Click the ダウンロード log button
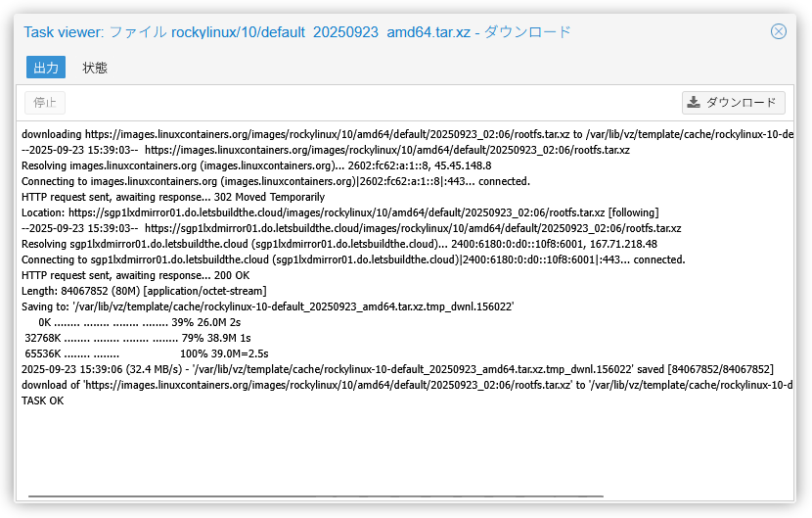812x518 pixels. coord(733,103)
